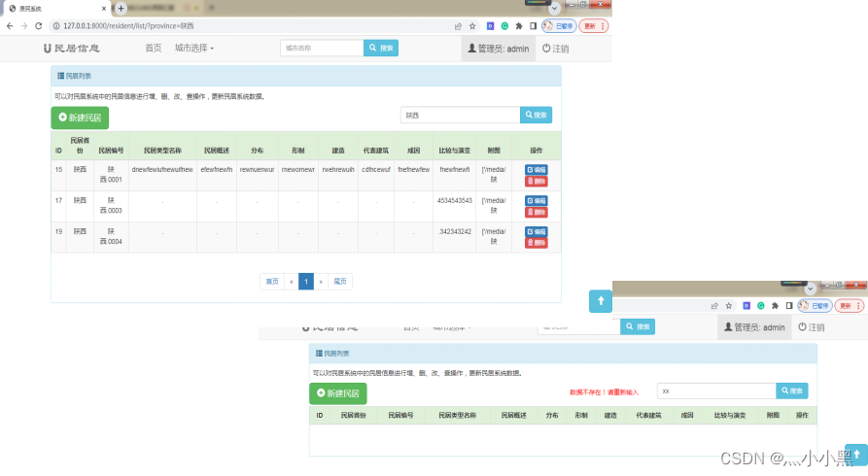The height and width of the screenshot is (476, 868).
Task: Click the 首页 pagination link
Action: [x=272, y=282]
